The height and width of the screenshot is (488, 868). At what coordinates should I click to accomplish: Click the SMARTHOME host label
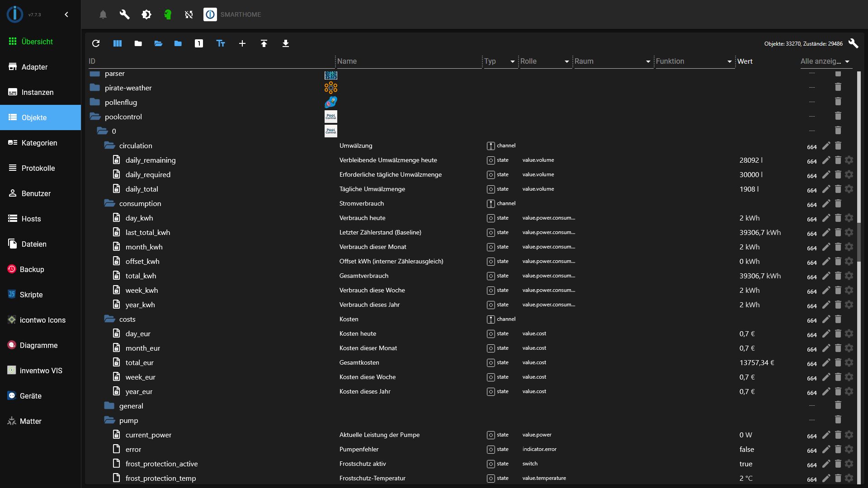coord(241,14)
